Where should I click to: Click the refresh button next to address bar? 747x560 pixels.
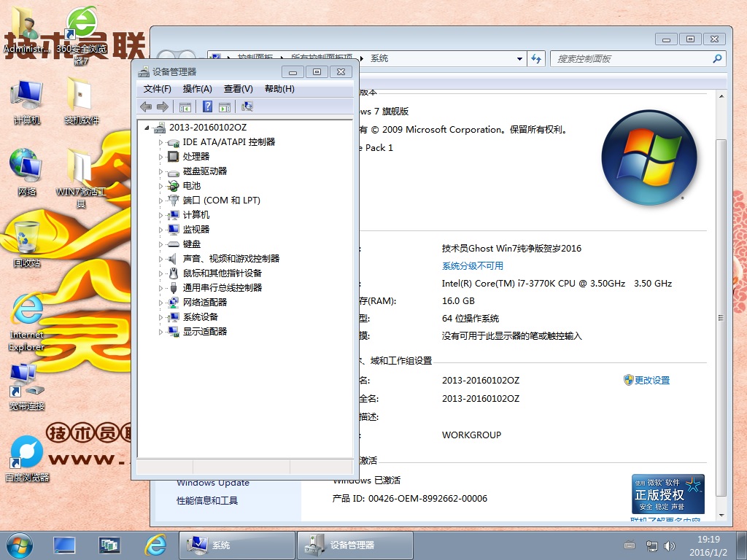click(x=536, y=58)
